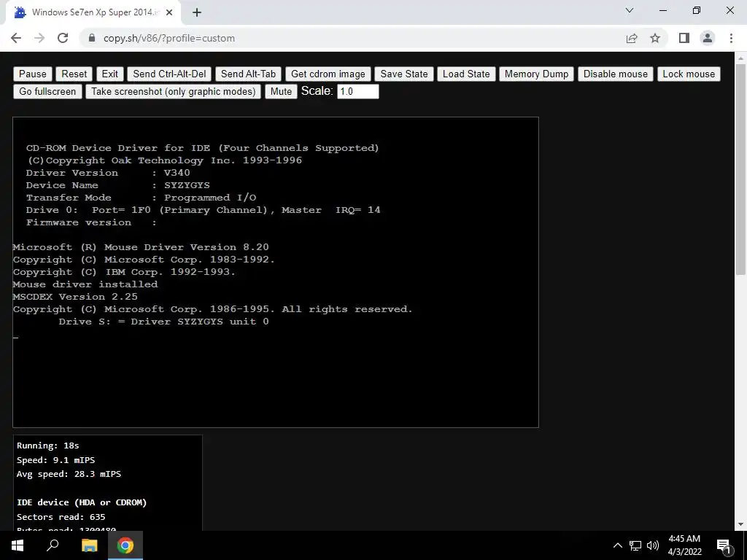Disable mouse in the emulator
747x560 pixels.
pos(616,74)
